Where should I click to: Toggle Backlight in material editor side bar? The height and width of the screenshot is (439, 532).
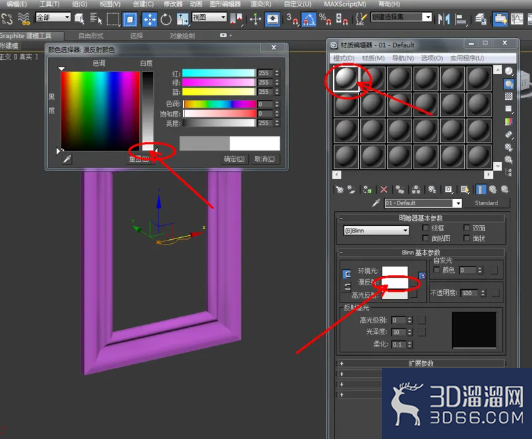click(509, 84)
